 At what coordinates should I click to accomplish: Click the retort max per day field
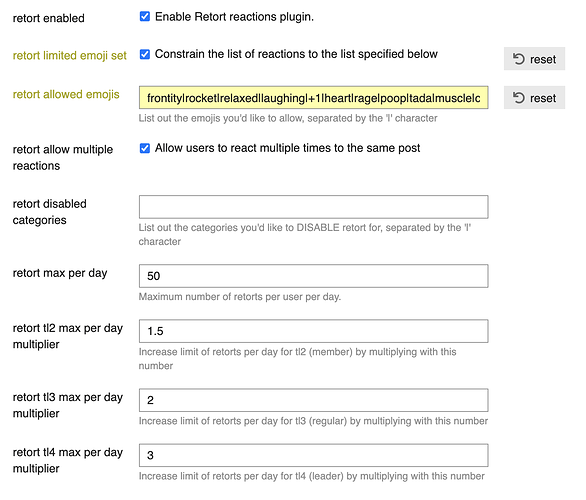314,276
